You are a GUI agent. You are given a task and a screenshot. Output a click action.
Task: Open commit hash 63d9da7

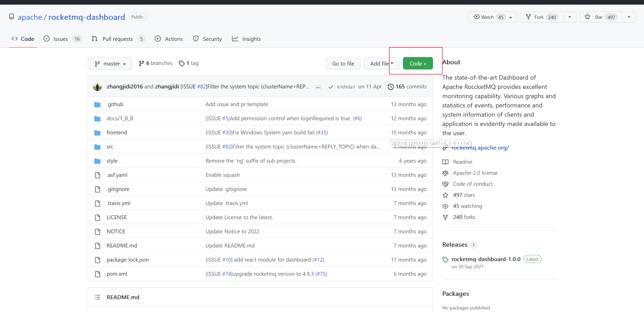346,87
